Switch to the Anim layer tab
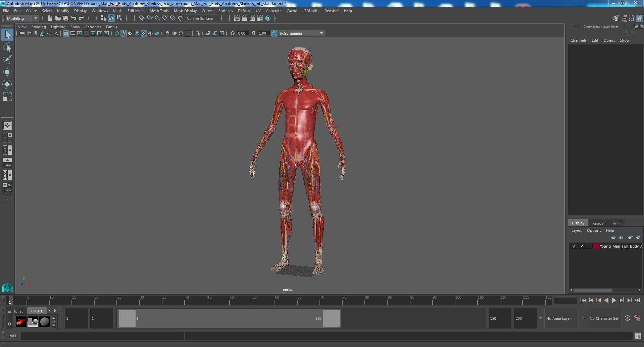Viewport: 644px width, 347px height. 617,223
